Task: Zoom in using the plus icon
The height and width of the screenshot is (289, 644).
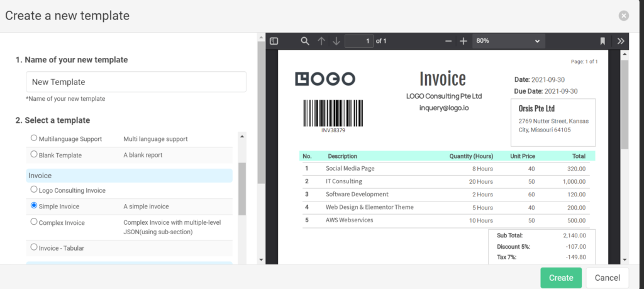Action: coord(464,41)
